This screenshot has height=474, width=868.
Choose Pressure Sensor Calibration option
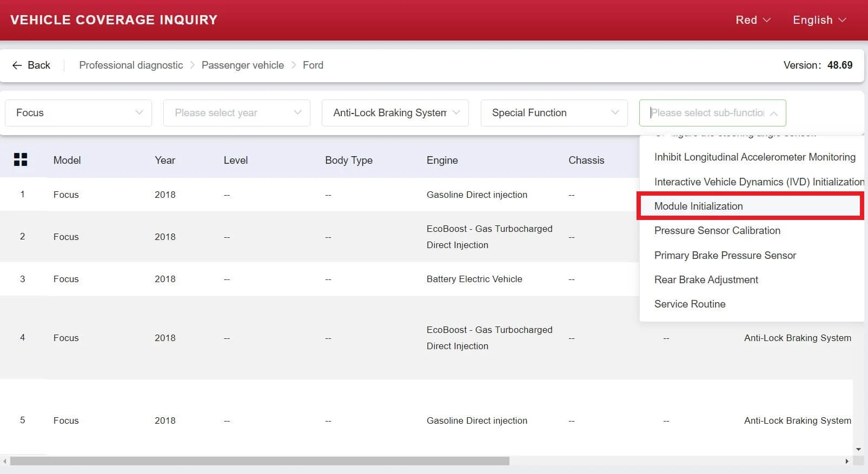point(717,231)
